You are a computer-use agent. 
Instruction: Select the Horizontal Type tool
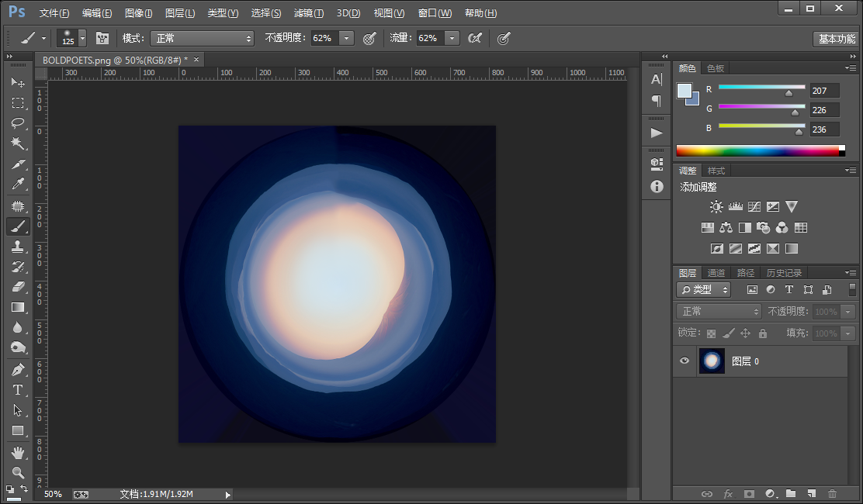[x=18, y=390]
